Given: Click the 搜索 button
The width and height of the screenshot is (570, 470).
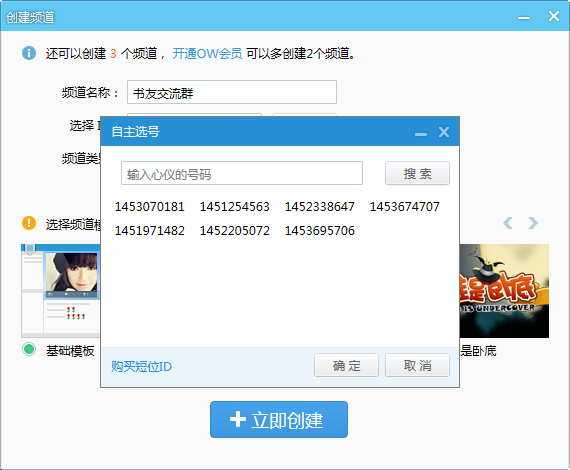Looking at the screenshot, I should coord(417,173).
